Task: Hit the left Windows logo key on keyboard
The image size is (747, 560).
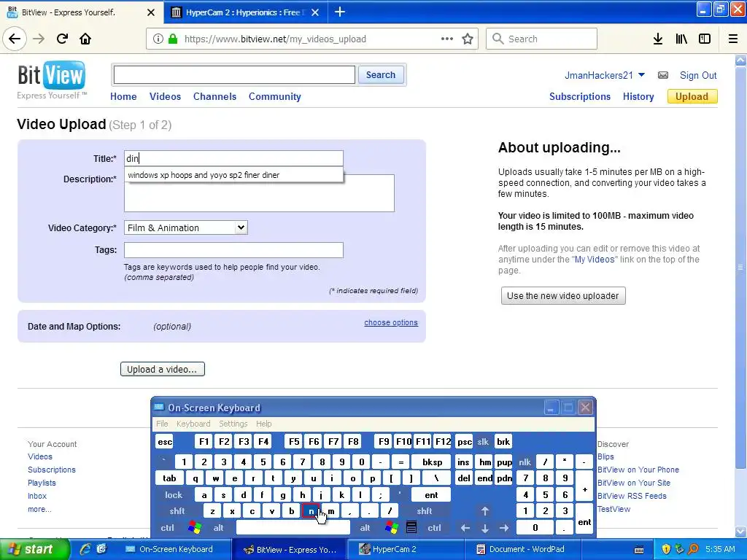Action: click(x=195, y=527)
